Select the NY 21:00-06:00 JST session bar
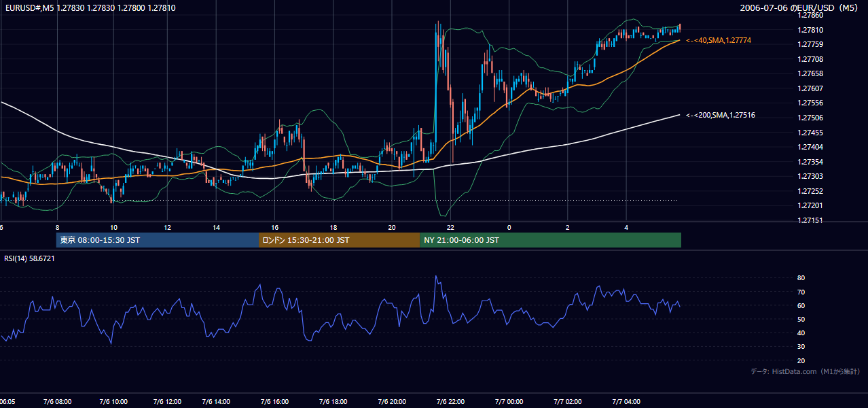Image resolution: width=868 pixels, height=408 pixels. click(x=550, y=240)
